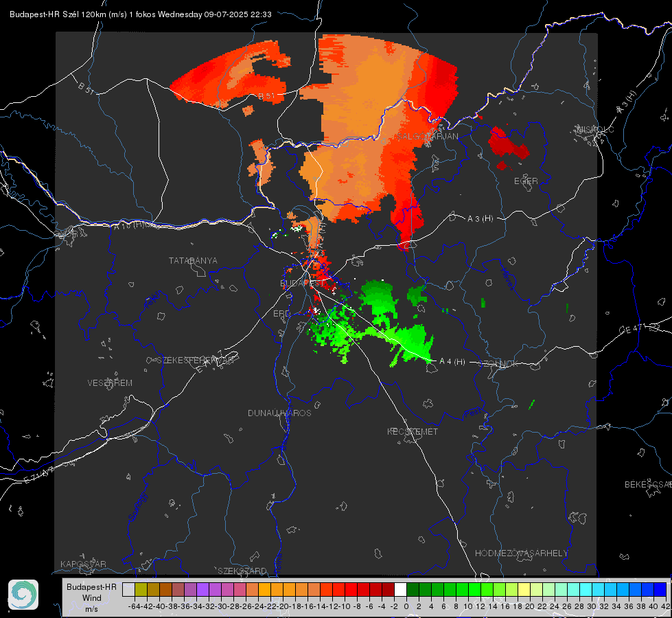Click the 'A 4 (H)' road label
672x618 pixels.
(452, 362)
